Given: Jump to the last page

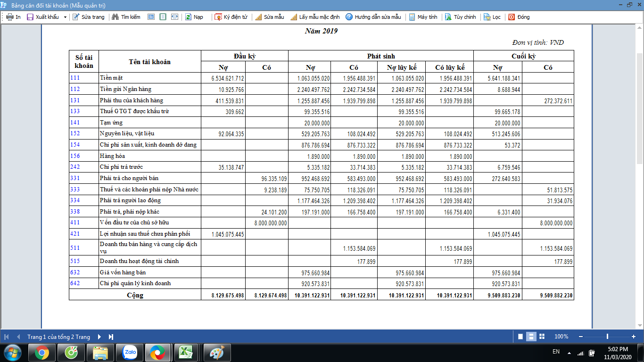Looking at the screenshot, I should (111, 337).
